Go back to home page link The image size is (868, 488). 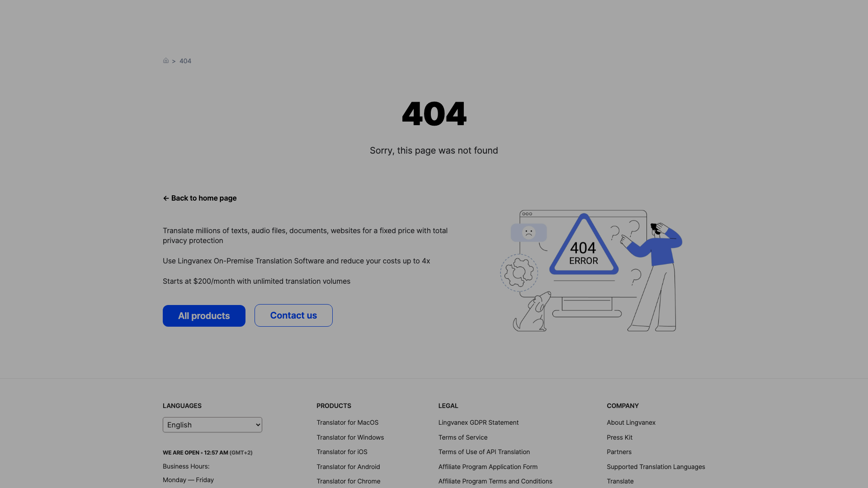(x=200, y=198)
